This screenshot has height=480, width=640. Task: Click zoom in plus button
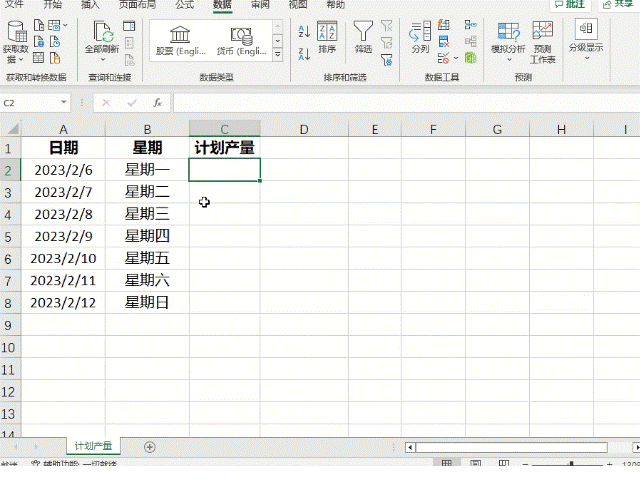tap(609, 464)
